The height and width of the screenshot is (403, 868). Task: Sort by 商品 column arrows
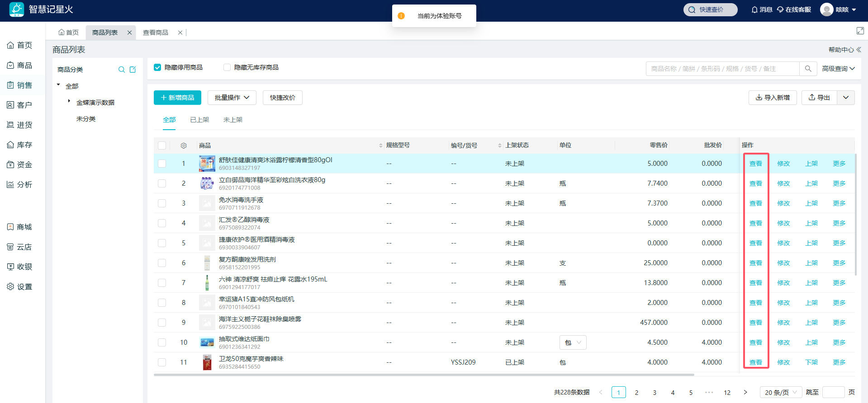click(380, 145)
